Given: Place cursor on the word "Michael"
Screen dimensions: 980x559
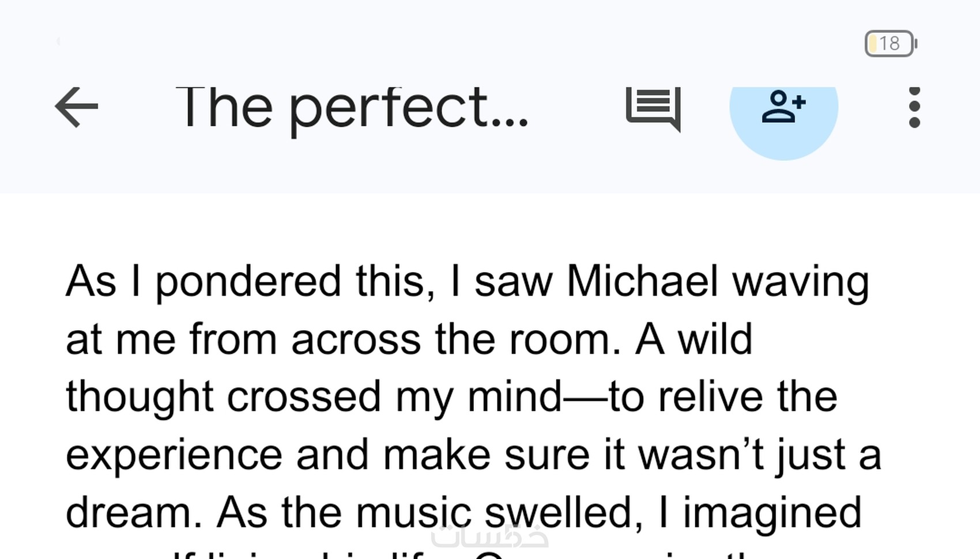Looking at the screenshot, I should pyautogui.click(x=642, y=282).
